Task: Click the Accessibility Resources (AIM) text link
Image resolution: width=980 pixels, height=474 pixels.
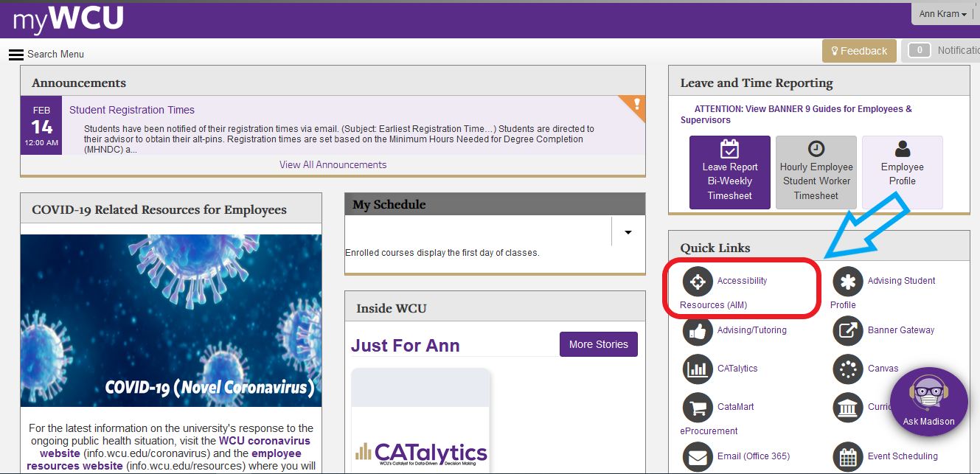Action: click(723, 293)
